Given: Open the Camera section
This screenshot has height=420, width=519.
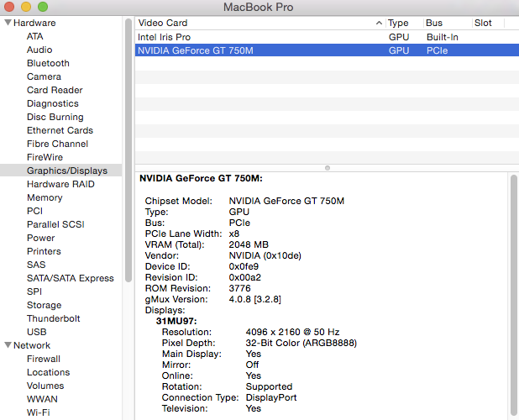Looking at the screenshot, I should coord(44,76).
